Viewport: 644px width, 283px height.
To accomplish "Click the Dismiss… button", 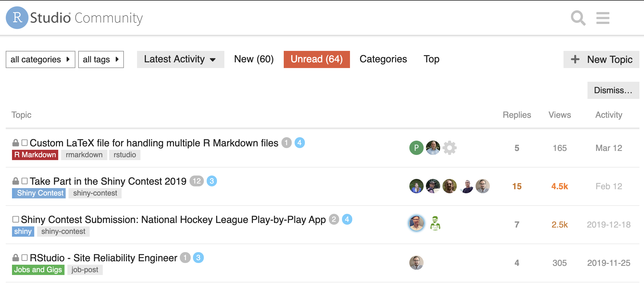I will click(613, 90).
